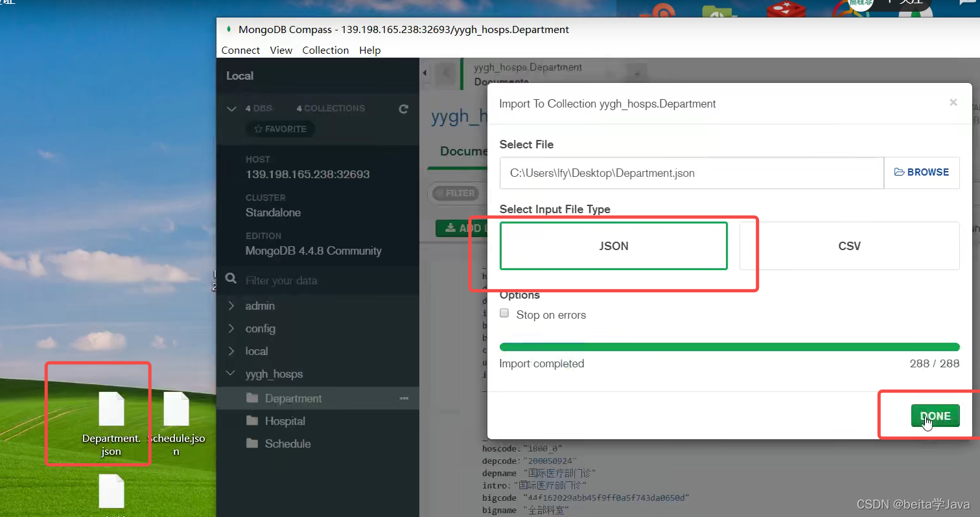Click the search magnifier icon in sidebar

click(x=231, y=279)
